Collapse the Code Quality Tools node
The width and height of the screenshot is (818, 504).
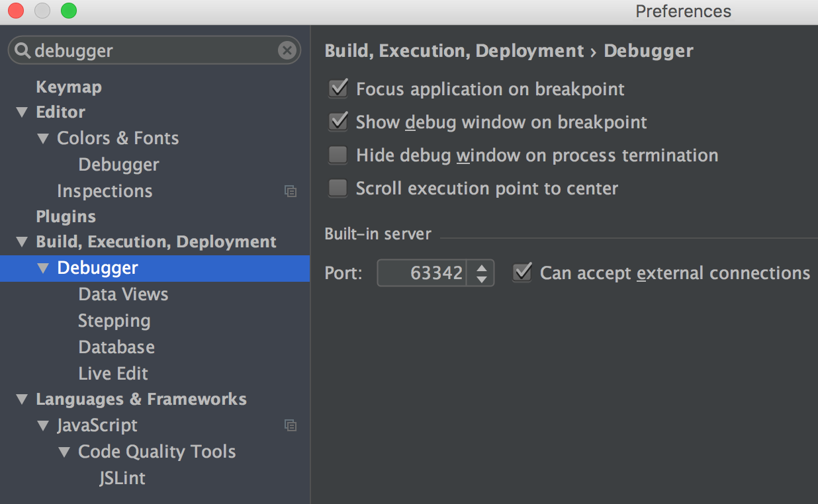tap(64, 452)
